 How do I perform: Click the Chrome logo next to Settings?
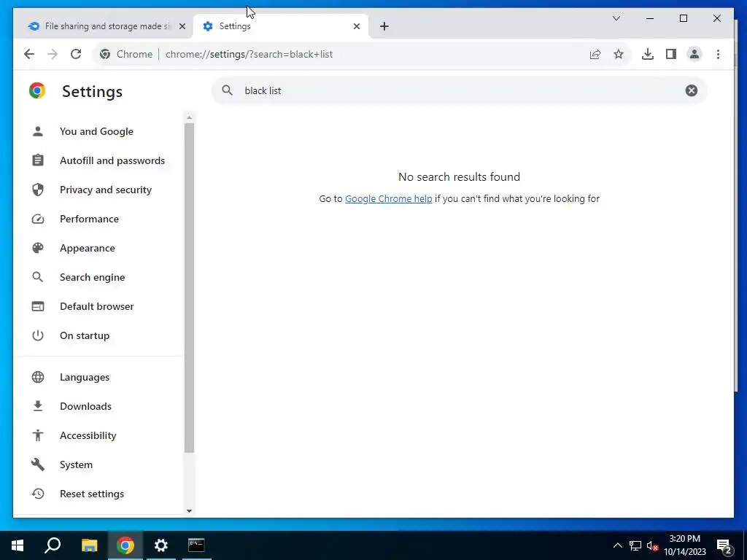37,90
